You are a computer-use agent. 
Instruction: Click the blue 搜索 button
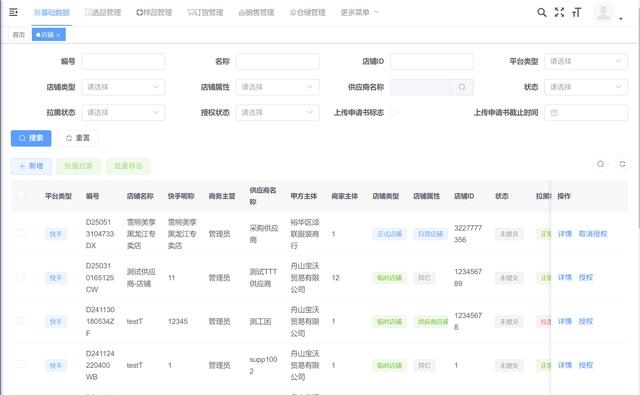point(31,138)
